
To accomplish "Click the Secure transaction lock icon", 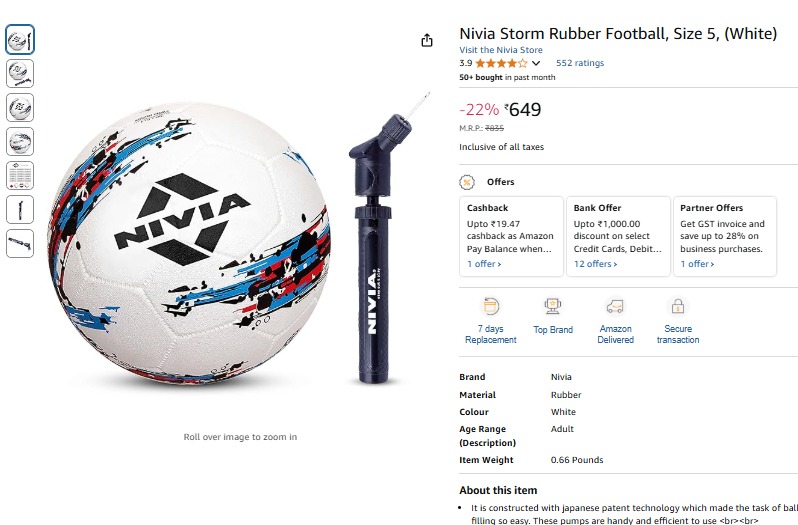I will pyautogui.click(x=677, y=306).
